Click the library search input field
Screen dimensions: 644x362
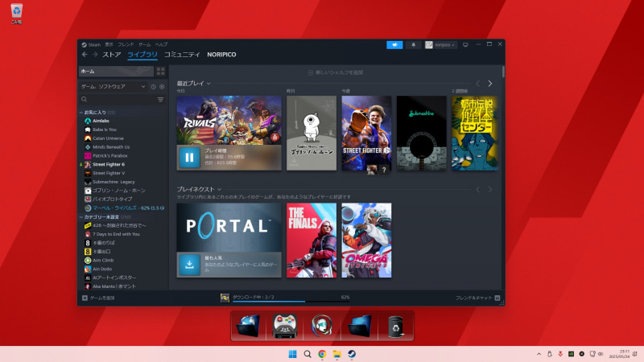122,99
